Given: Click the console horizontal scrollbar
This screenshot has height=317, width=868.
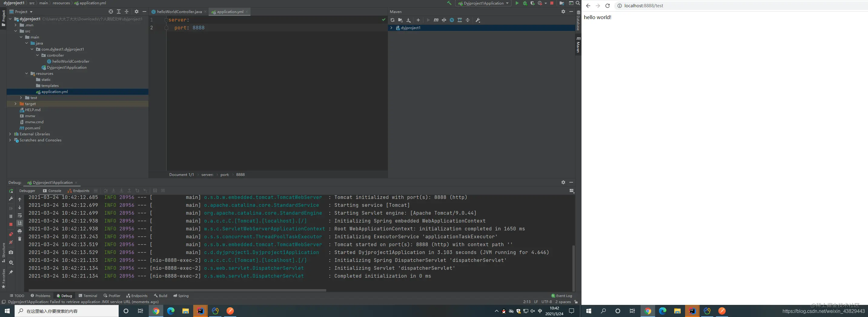Looking at the screenshot, I should click(x=177, y=290).
